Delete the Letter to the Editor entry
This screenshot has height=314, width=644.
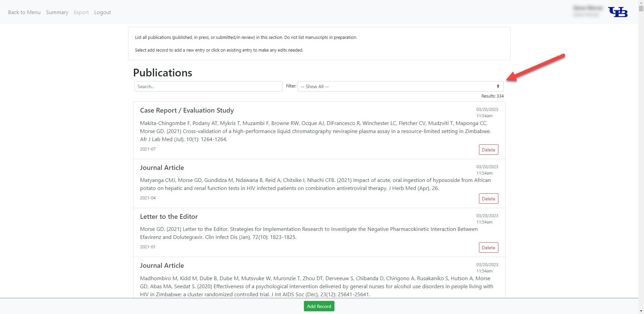click(x=488, y=248)
